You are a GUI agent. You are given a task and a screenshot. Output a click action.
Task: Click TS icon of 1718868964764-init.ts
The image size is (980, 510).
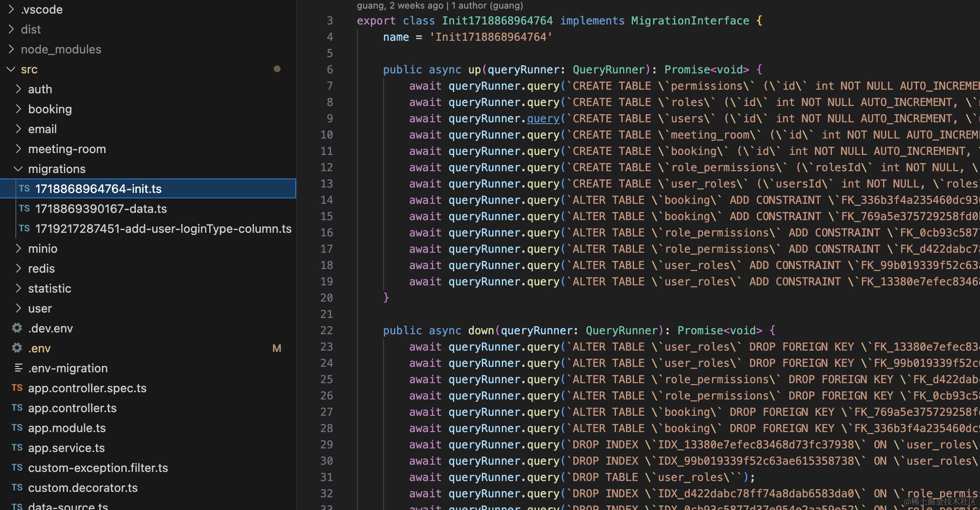(24, 188)
